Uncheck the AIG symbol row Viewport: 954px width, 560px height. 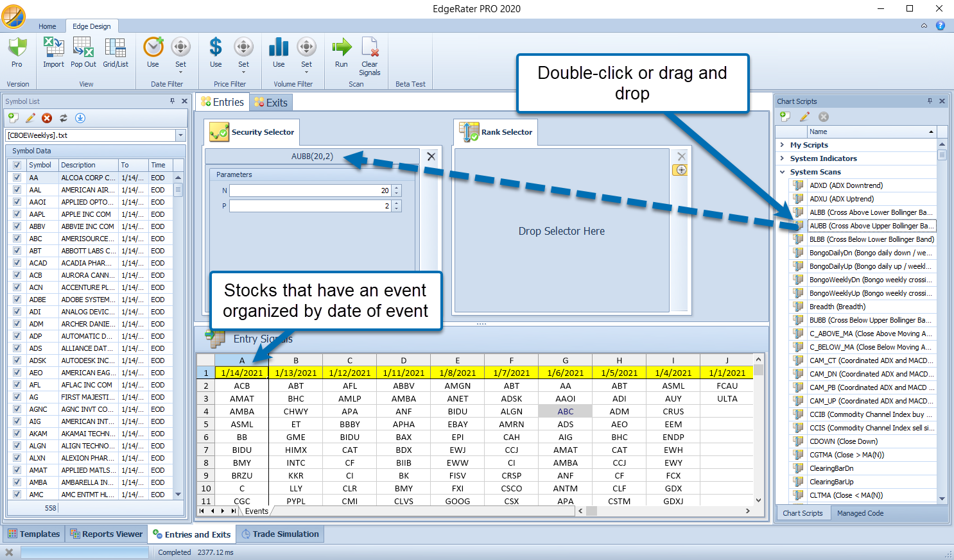pyautogui.click(x=17, y=421)
